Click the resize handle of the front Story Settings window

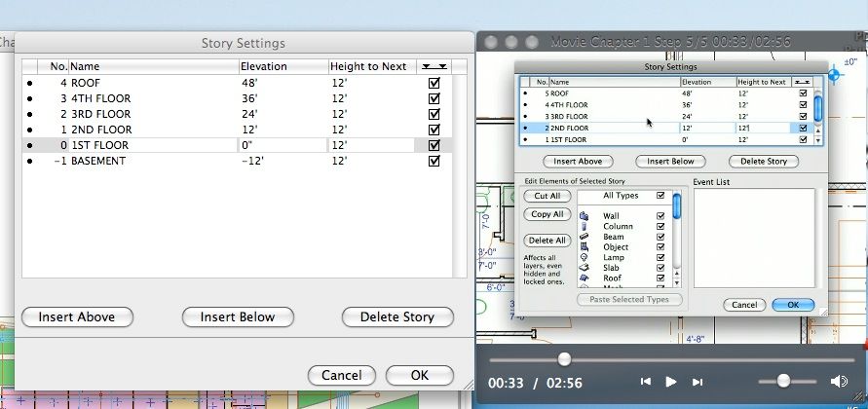(469, 384)
